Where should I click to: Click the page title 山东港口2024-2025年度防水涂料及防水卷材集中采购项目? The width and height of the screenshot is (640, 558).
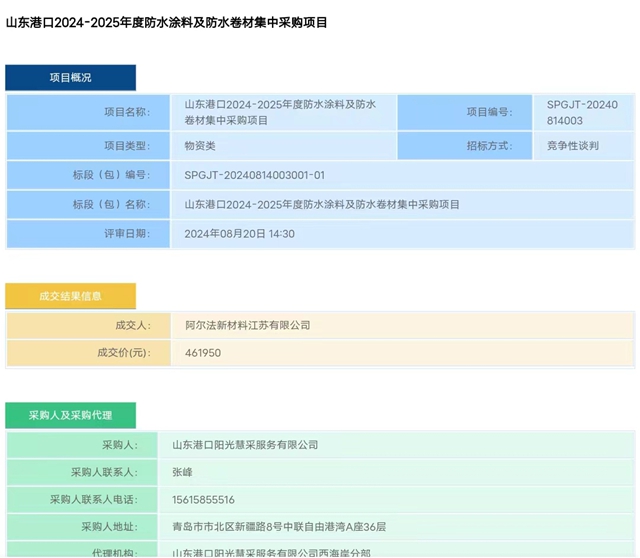click(167, 22)
